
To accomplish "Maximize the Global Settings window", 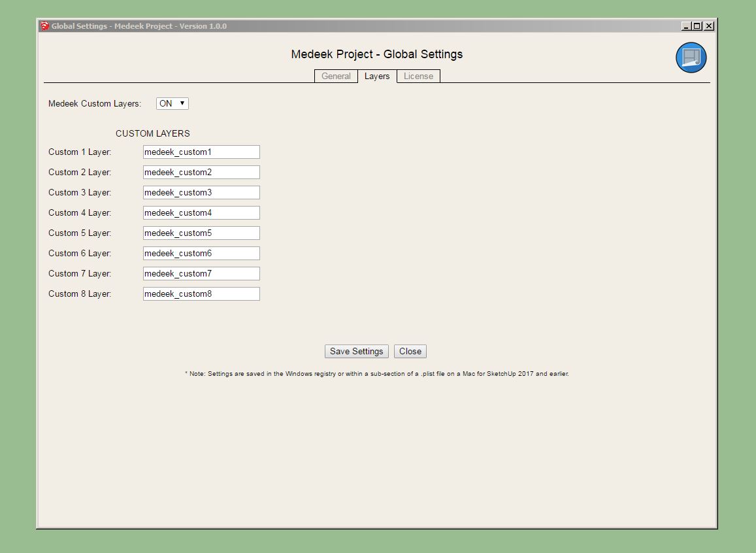I will click(x=697, y=26).
